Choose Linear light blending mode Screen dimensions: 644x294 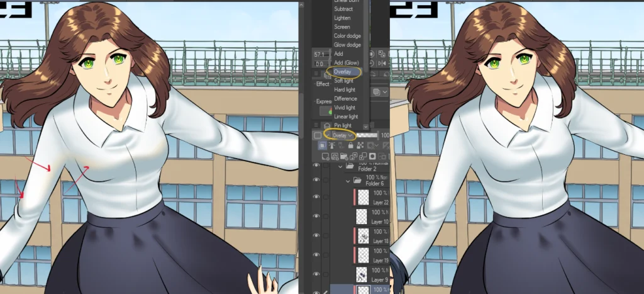click(x=347, y=116)
